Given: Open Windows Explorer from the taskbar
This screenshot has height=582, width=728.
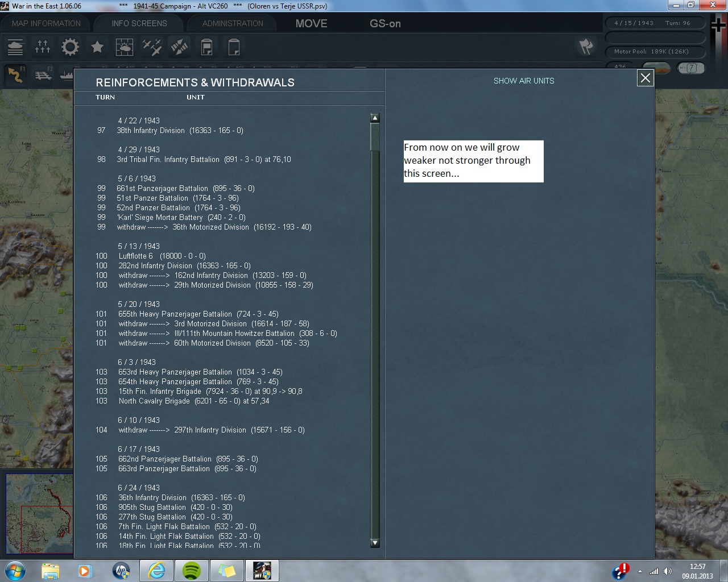Looking at the screenshot, I should coord(51,570).
